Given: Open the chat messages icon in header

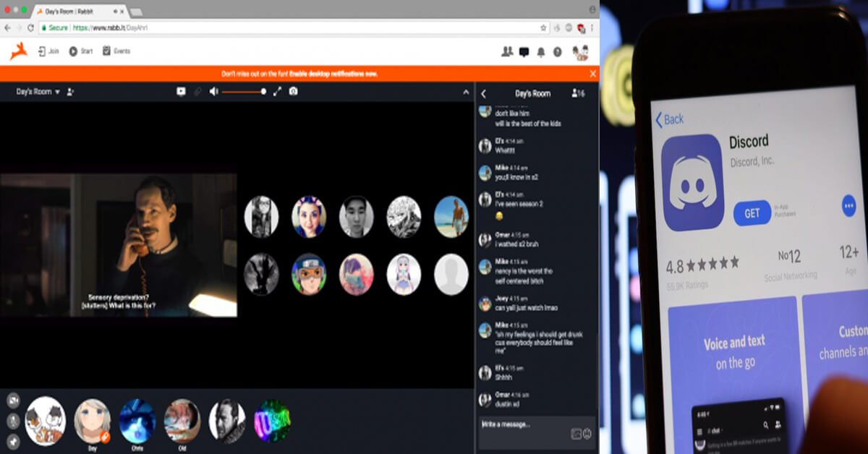Looking at the screenshot, I should [524, 52].
